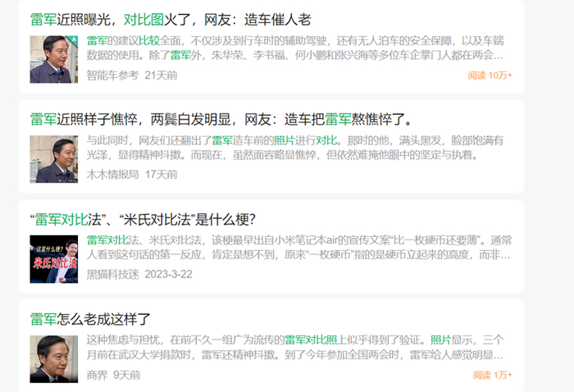
Task: Open article “雷军对比法”、“米氏对比法”是什么梗?
Action: coord(143,220)
